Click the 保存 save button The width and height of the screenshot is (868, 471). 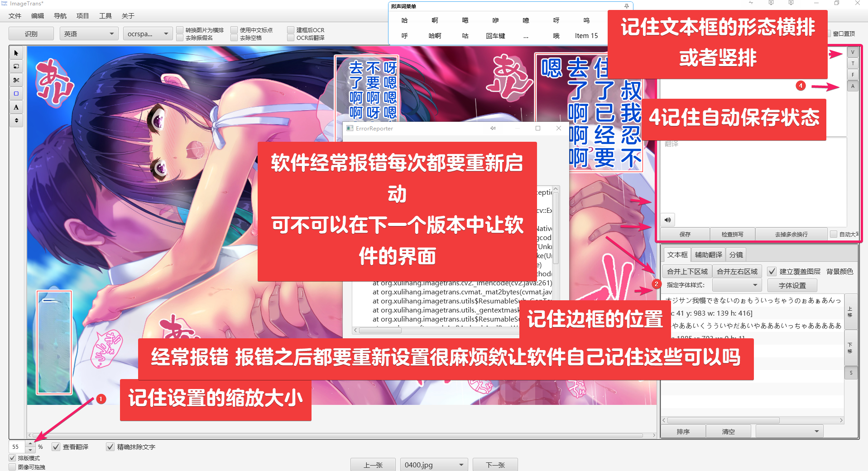point(685,234)
